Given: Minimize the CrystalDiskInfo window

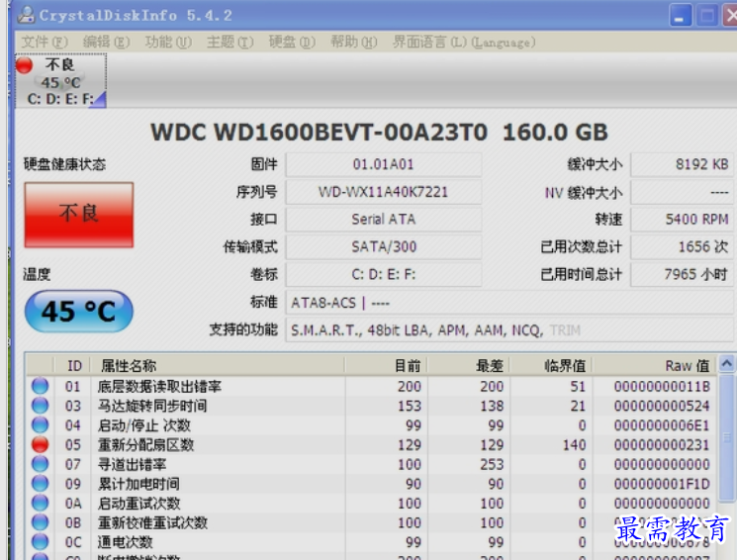Looking at the screenshot, I should [680, 15].
